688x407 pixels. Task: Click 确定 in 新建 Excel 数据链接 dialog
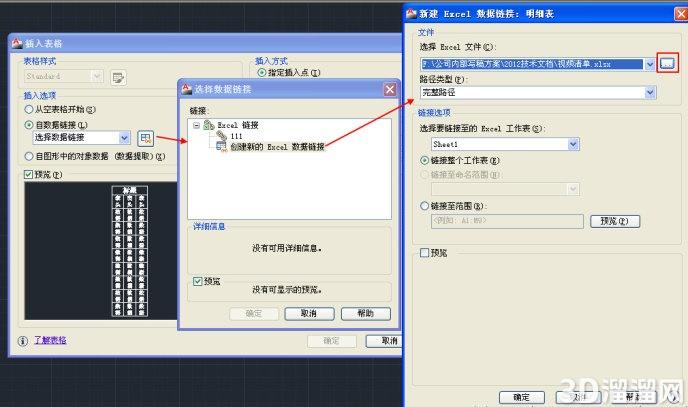coord(522,397)
